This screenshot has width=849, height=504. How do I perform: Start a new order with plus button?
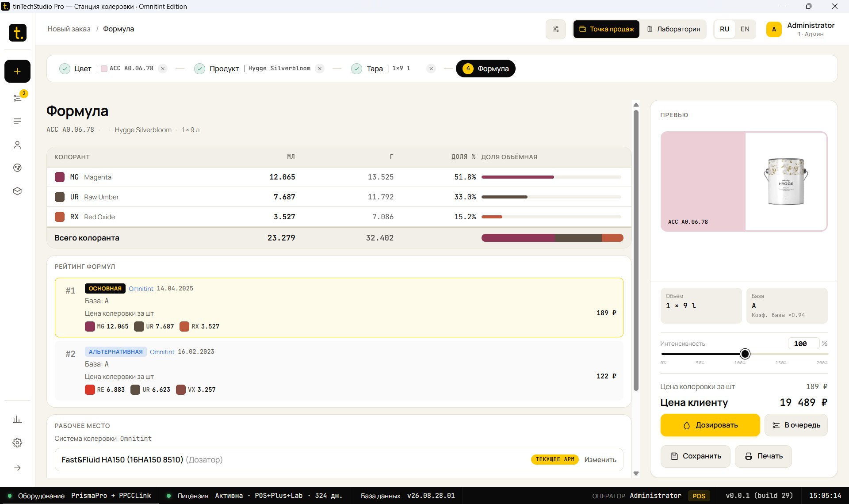pyautogui.click(x=17, y=71)
